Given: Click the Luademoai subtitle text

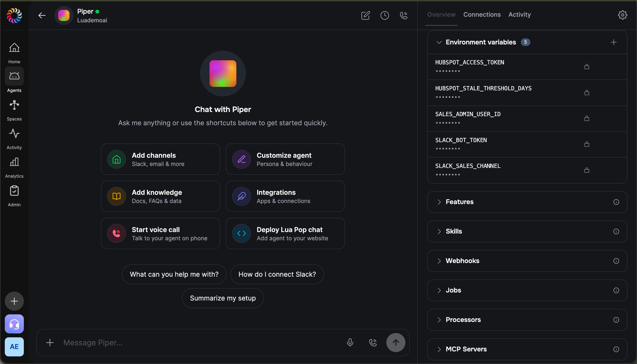Looking at the screenshot, I should coord(92,20).
